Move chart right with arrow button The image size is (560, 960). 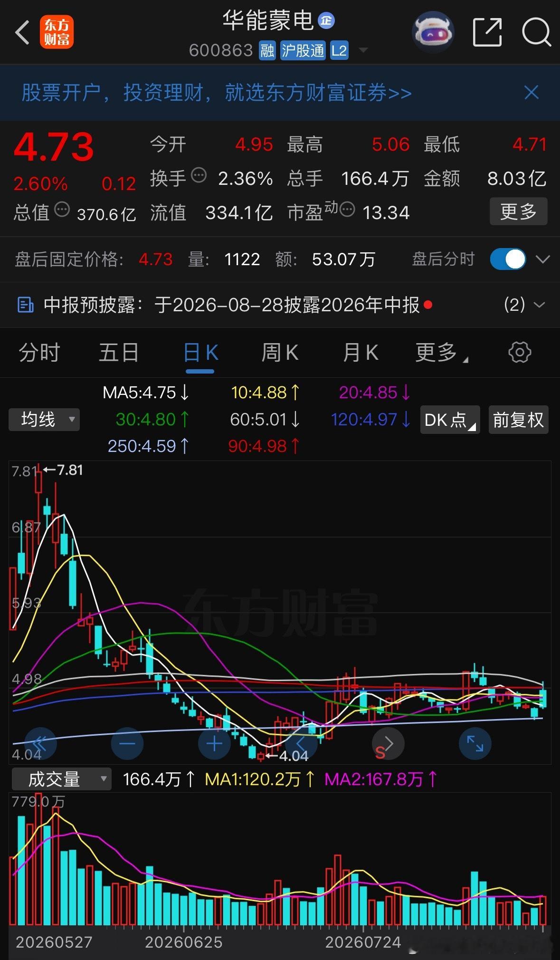pos(388,743)
